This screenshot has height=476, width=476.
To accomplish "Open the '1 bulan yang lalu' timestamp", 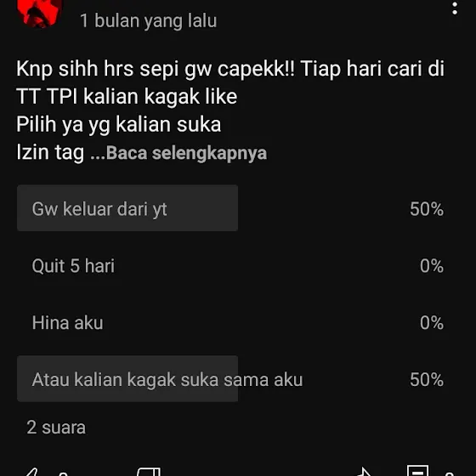I will tap(148, 21).
